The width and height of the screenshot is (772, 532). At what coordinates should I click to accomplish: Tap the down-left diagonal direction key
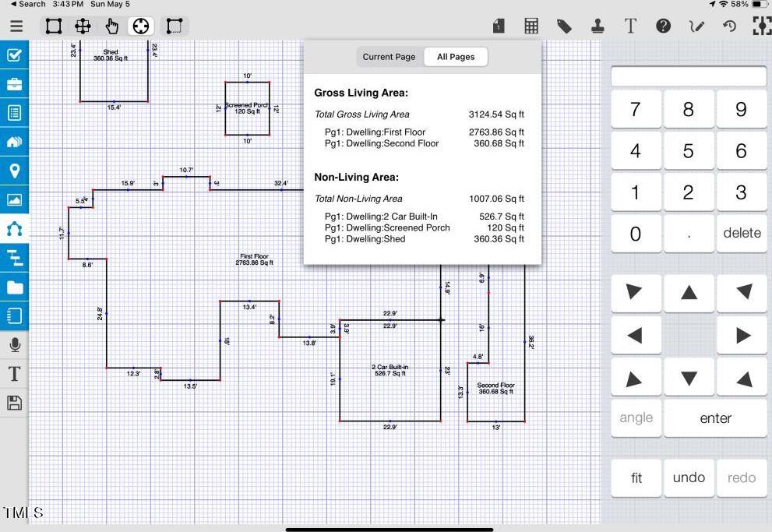pos(636,378)
